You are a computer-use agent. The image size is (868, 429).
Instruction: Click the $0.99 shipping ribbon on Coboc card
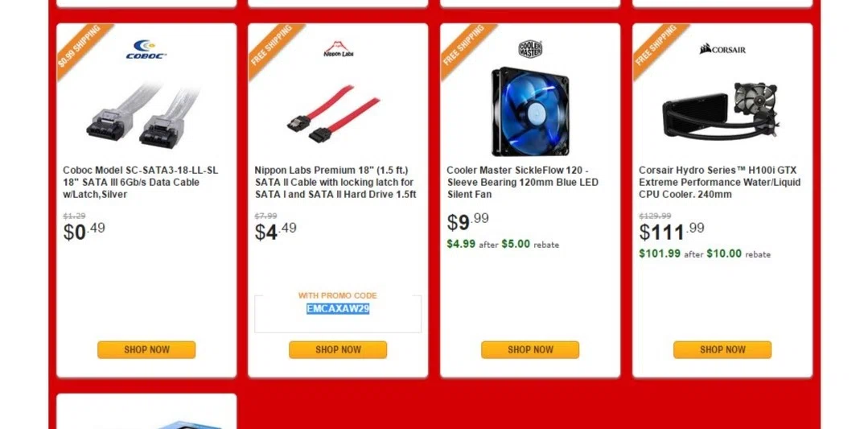[x=80, y=47]
